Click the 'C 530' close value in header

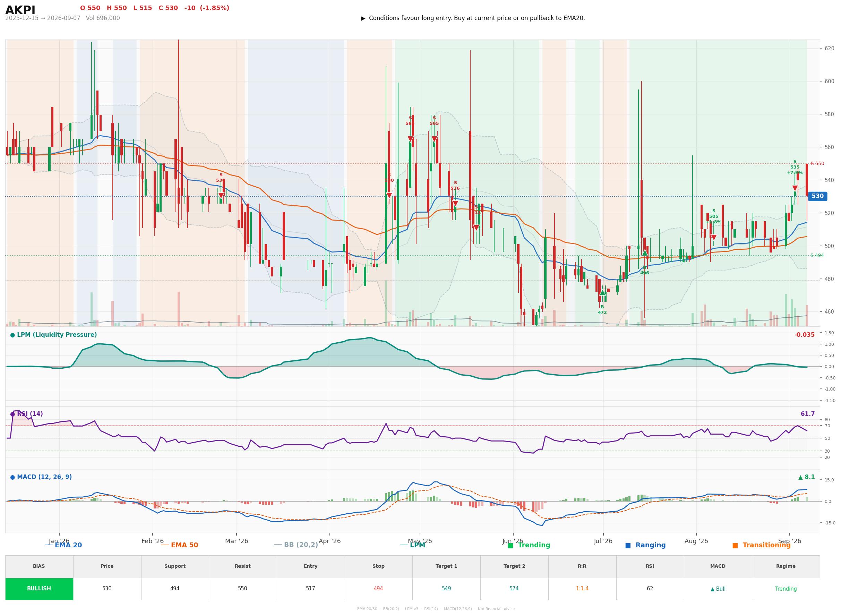click(168, 8)
